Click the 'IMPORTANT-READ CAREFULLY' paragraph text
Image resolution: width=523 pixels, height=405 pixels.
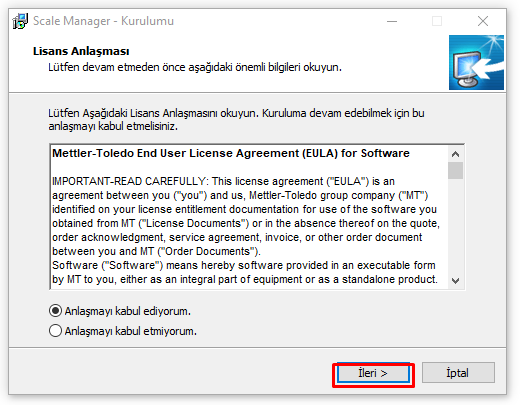pos(246,216)
